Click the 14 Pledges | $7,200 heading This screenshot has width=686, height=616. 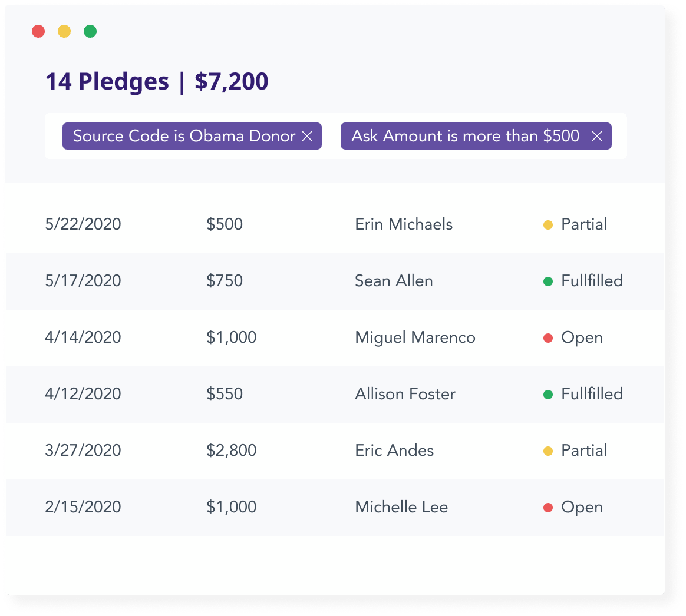click(157, 81)
